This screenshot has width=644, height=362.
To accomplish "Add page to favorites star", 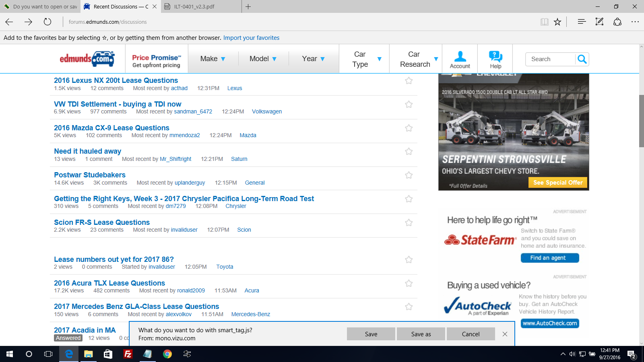I will (557, 22).
